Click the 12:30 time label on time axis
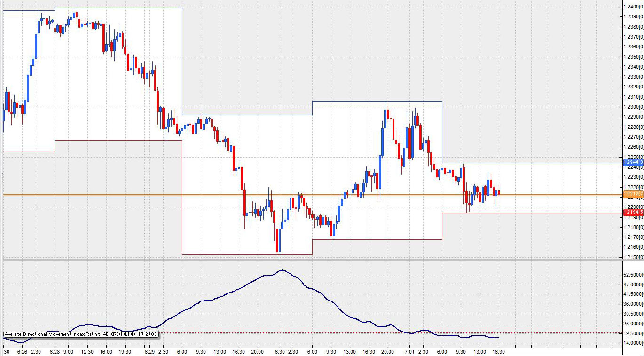Image resolution: width=644 pixels, height=356 pixels. point(87,352)
